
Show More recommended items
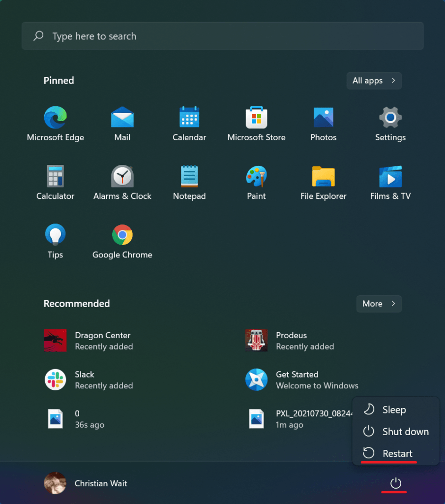point(379,304)
